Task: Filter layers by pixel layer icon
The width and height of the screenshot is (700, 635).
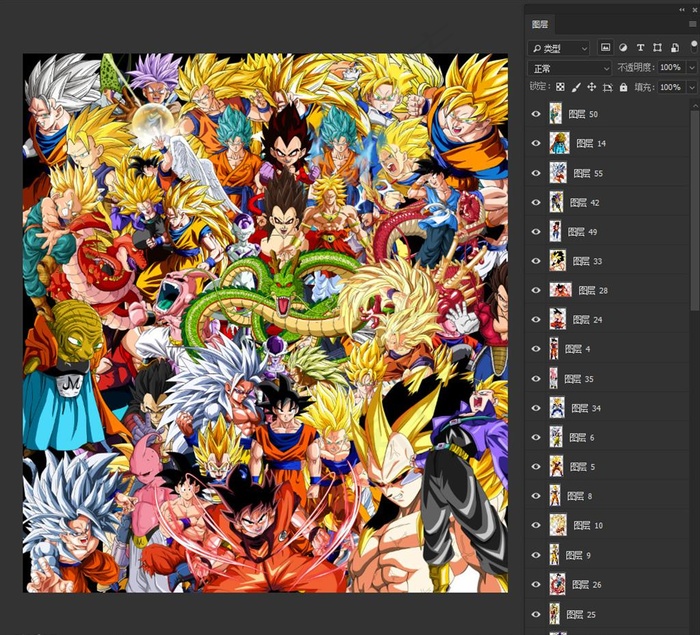Action: point(605,47)
